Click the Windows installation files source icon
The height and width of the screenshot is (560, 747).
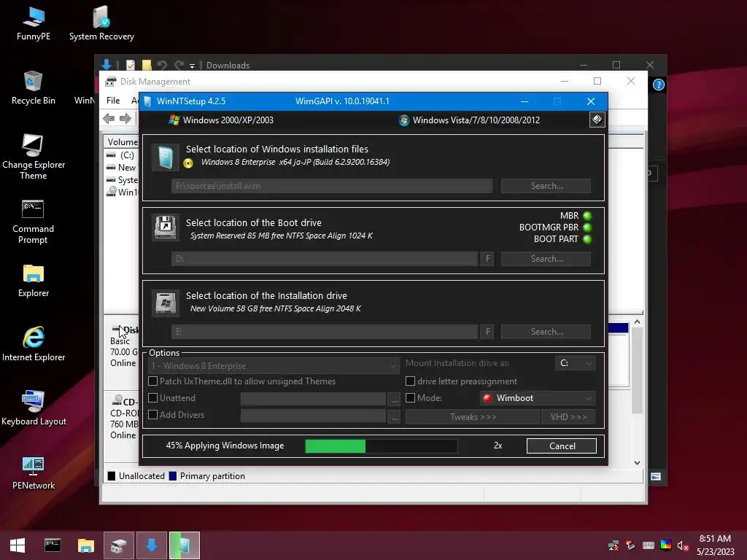coord(166,157)
